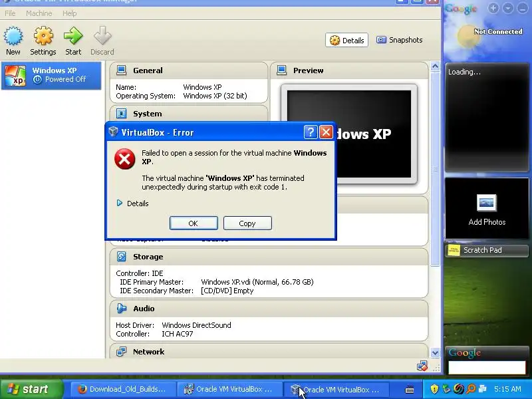
Task: Click the Storage section header title
Action: [148, 257]
